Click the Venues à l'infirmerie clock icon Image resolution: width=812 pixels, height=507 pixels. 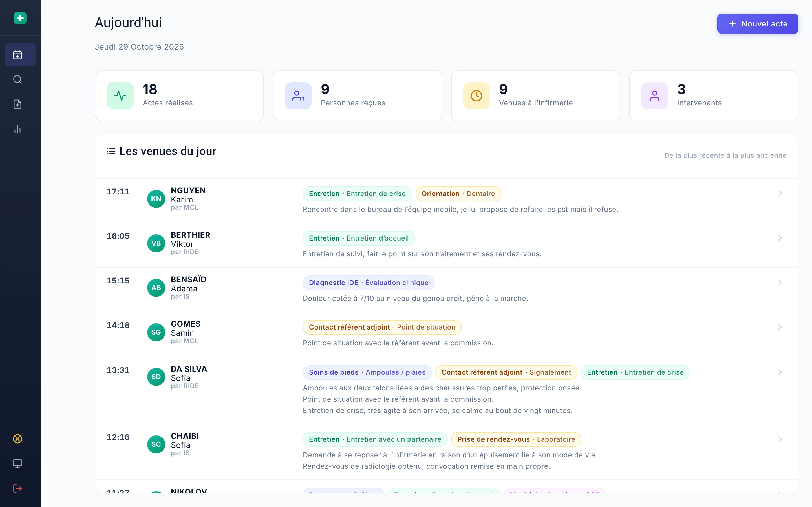pos(476,95)
